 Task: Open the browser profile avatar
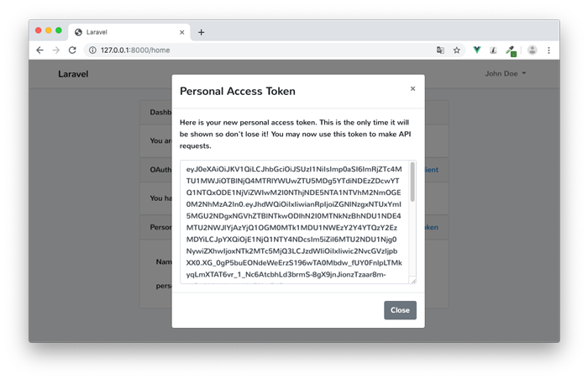532,50
